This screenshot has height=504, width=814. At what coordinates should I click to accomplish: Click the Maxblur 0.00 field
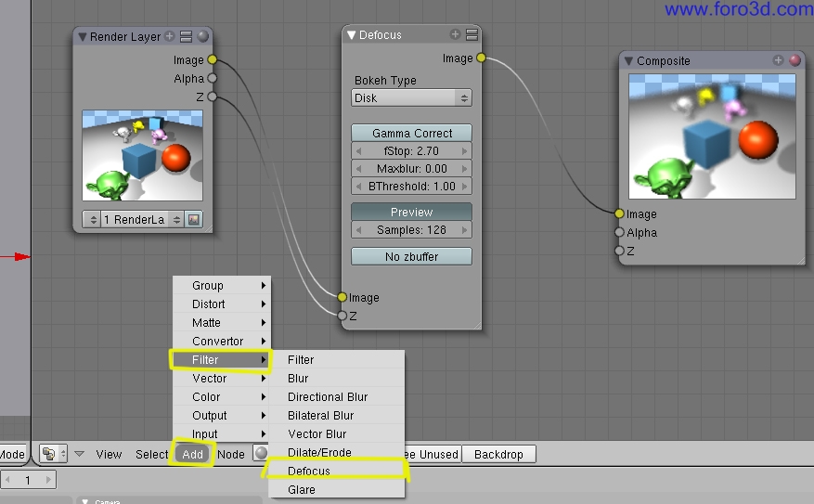[411, 169]
